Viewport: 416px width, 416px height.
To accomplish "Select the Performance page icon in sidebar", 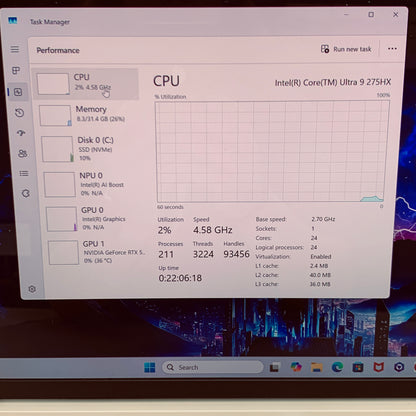I will pos(18,92).
